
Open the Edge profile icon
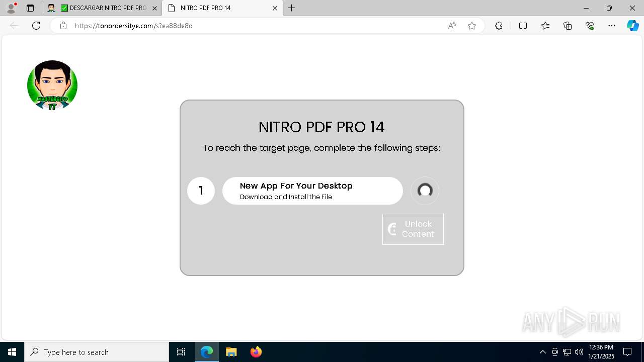click(x=11, y=8)
